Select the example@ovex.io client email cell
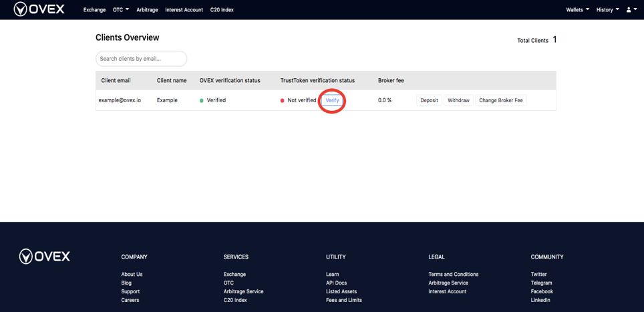This screenshot has width=644, height=312. [120, 100]
